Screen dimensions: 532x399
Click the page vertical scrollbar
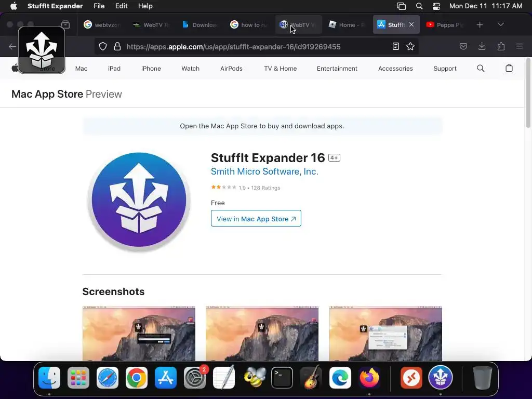tap(528, 94)
